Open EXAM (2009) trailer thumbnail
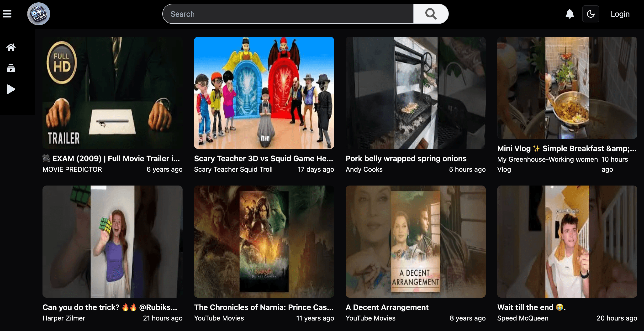The image size is (644, 331). tap(112, 93)
